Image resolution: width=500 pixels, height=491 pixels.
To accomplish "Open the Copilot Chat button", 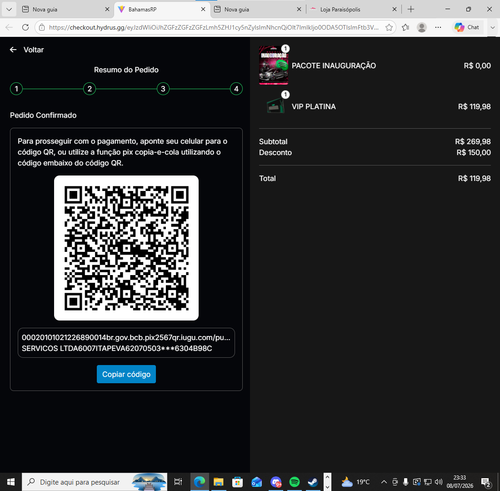I will [x=467, y=27].
